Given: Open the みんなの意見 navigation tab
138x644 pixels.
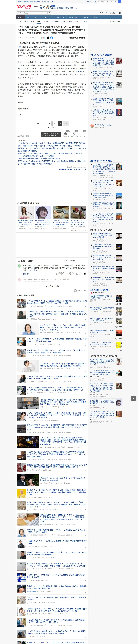Looking at the screenshot, I should pyautogui.click(x=73, y=17).
